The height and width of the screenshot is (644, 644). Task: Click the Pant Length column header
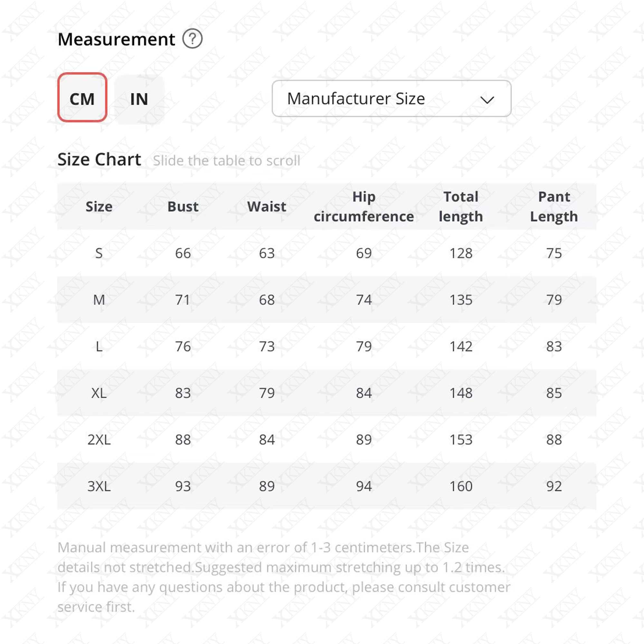click(x=554, y=207)
